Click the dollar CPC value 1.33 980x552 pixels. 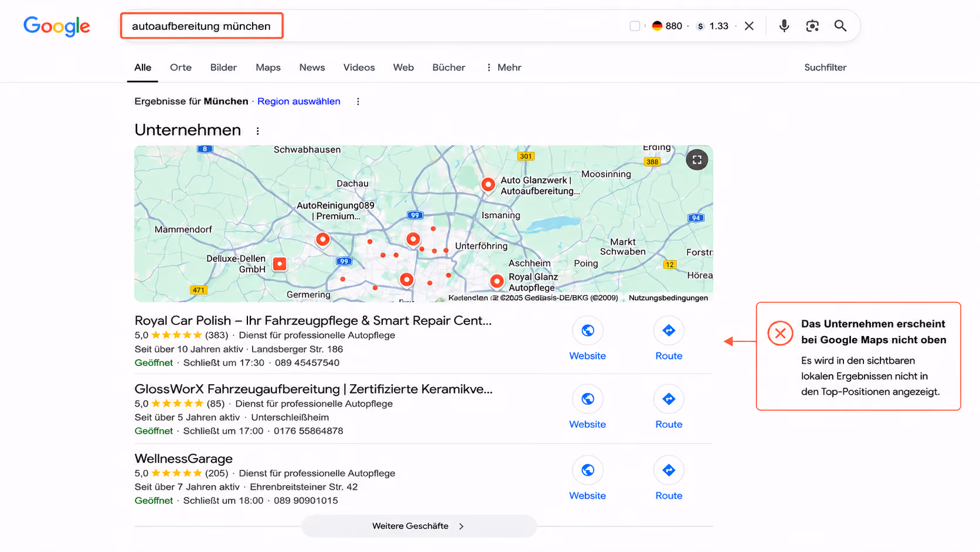tap(712, 26)
